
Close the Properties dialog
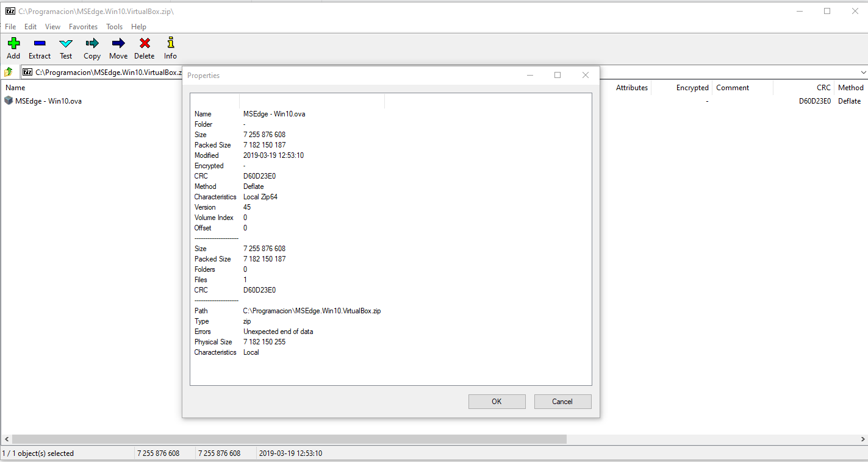click(586, 75)
